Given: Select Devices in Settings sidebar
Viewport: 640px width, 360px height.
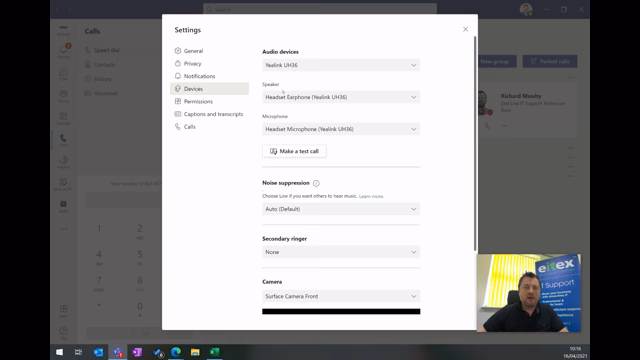Looking at the screenshot, I should [x=209, y=89].
